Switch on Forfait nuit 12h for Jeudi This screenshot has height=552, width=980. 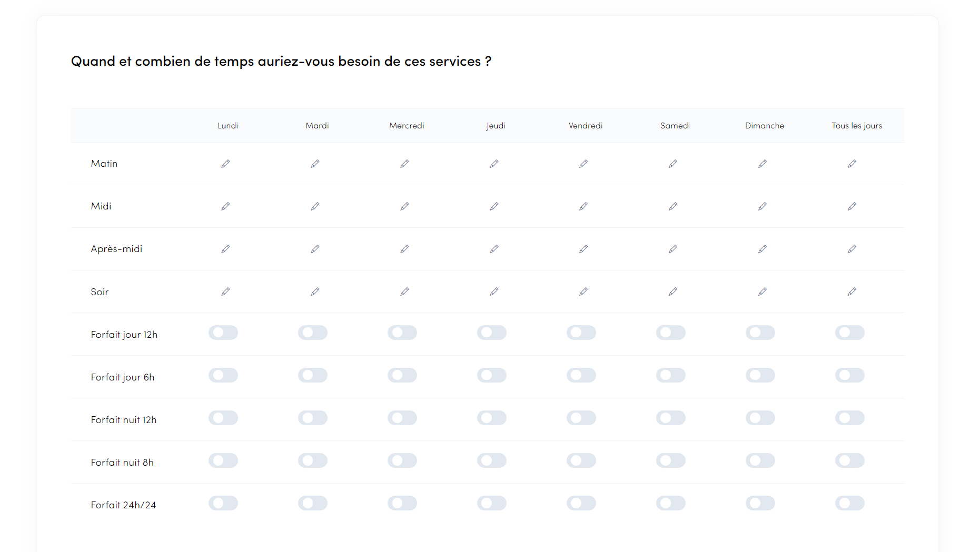click(492, 418)
